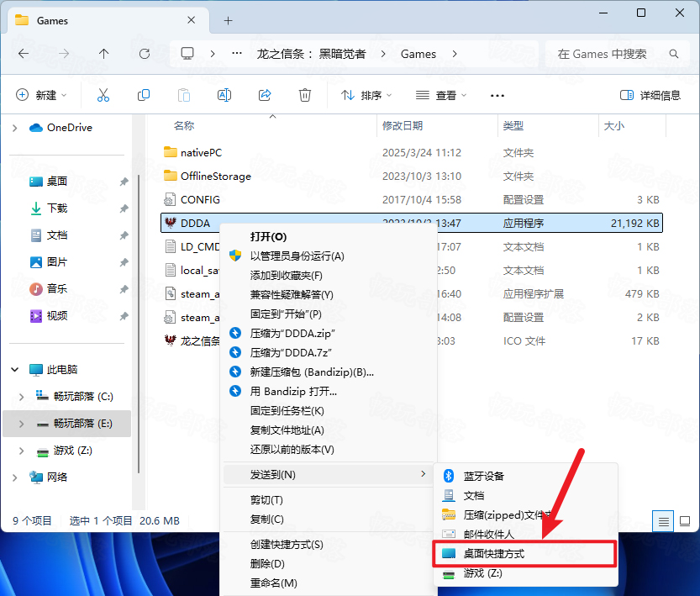
Task: Click the Rename icon in toolbar
Action: (224, 95)
